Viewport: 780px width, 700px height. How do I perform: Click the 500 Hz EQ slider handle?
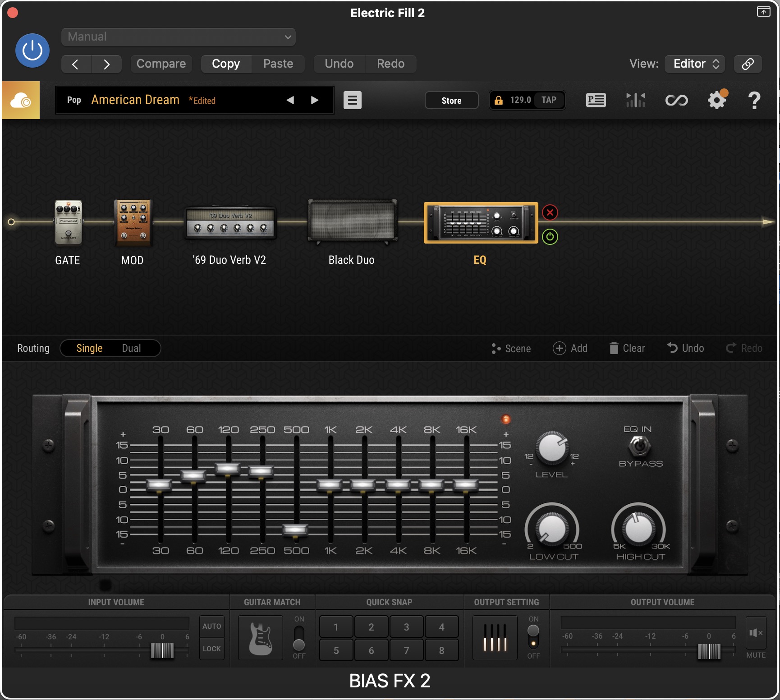(x=296, y=530)
